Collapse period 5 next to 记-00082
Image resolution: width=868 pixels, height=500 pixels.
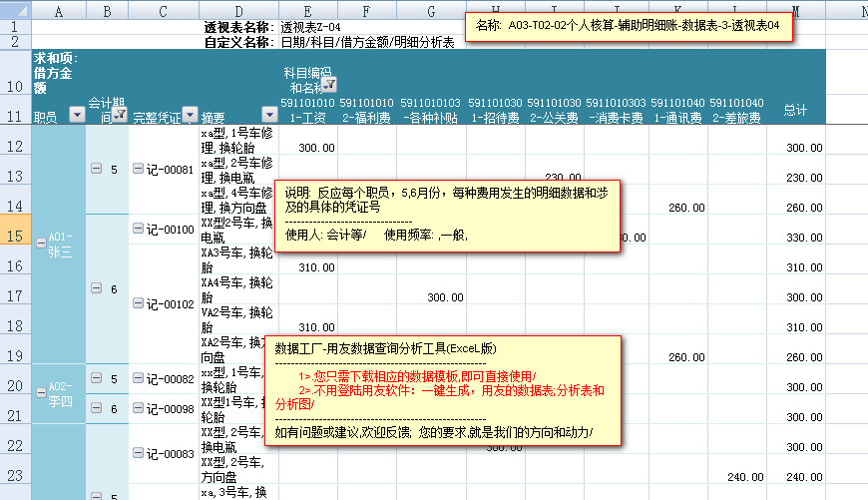tap(97, 379)
